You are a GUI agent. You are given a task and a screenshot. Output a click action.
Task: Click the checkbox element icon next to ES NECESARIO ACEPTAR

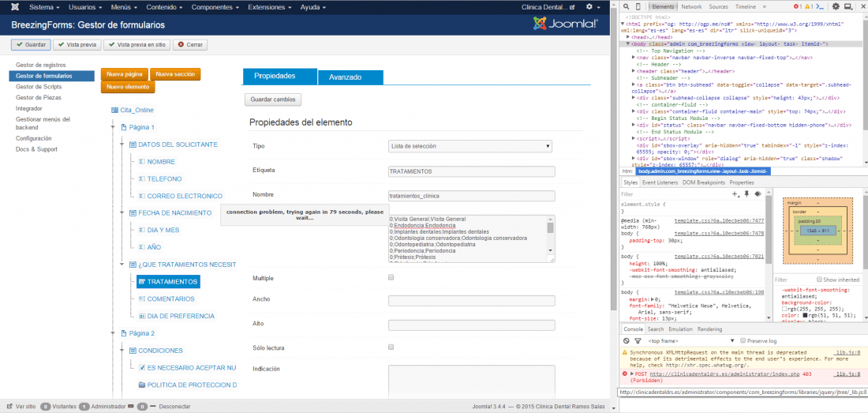(142, 368)
